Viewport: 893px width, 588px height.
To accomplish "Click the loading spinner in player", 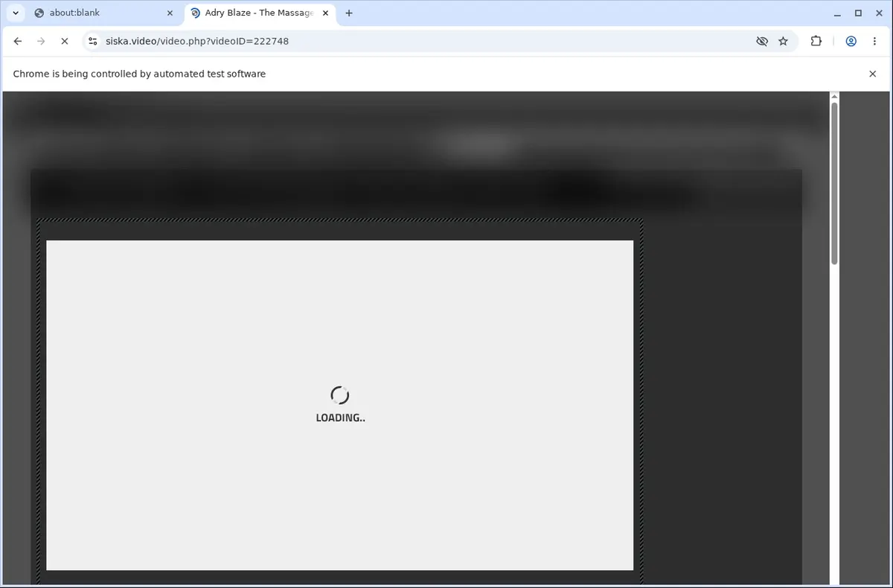I will (339, 395).
